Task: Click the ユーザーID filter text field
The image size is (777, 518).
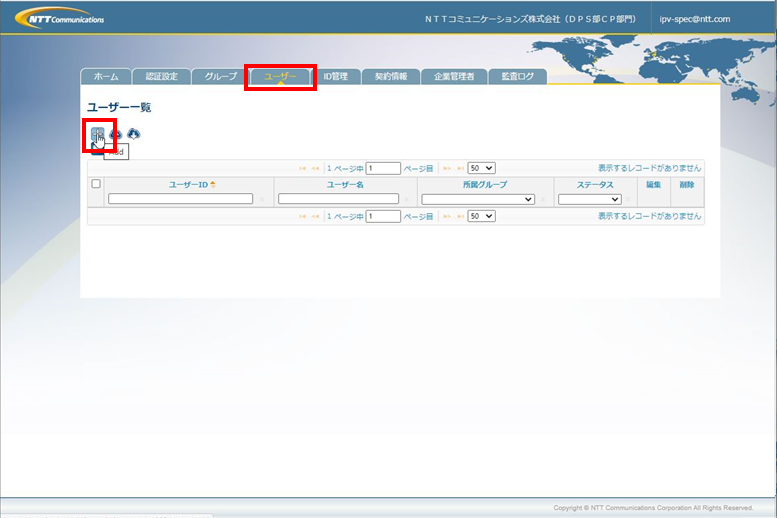Action: pos(180,199)
